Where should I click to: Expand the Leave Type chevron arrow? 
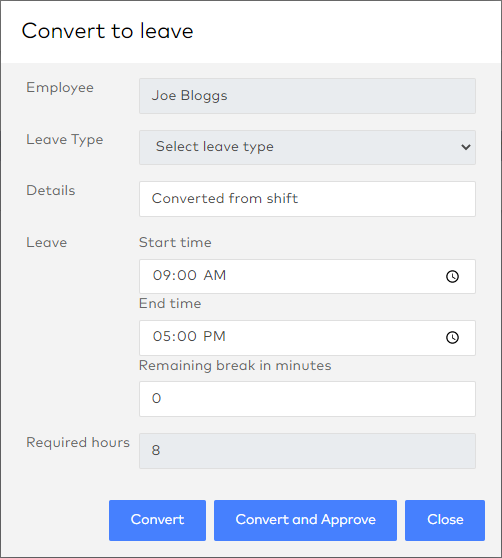pos(466,147)
